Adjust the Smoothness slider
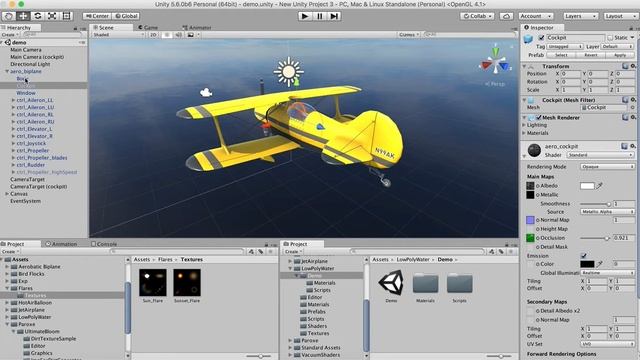 (595, 204)
